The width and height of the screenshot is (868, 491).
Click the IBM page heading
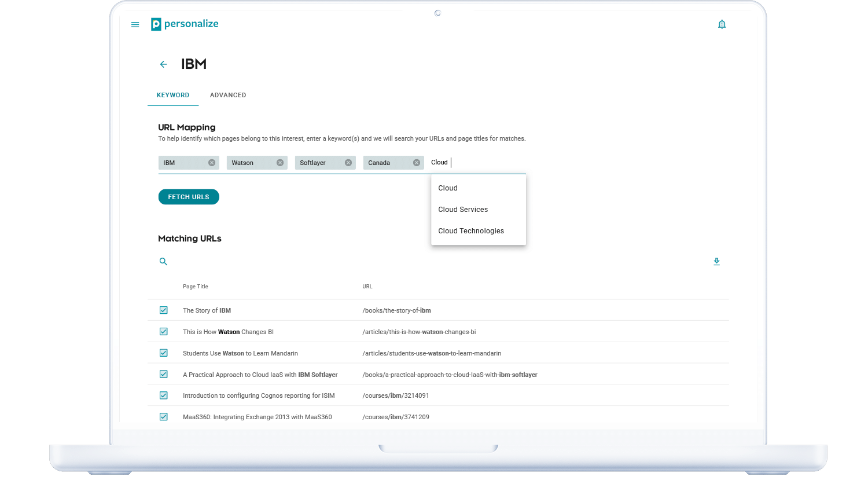coord(194,64)
